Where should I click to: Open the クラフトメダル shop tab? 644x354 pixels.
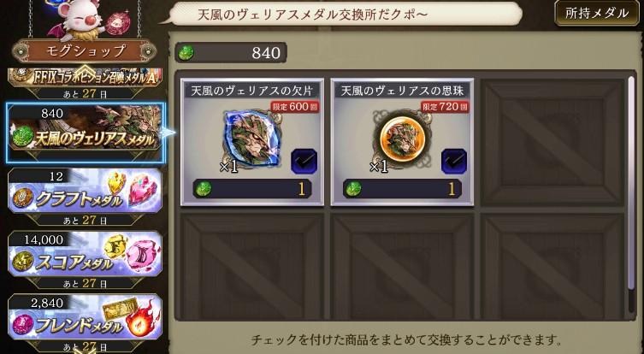tap(85, 191)
